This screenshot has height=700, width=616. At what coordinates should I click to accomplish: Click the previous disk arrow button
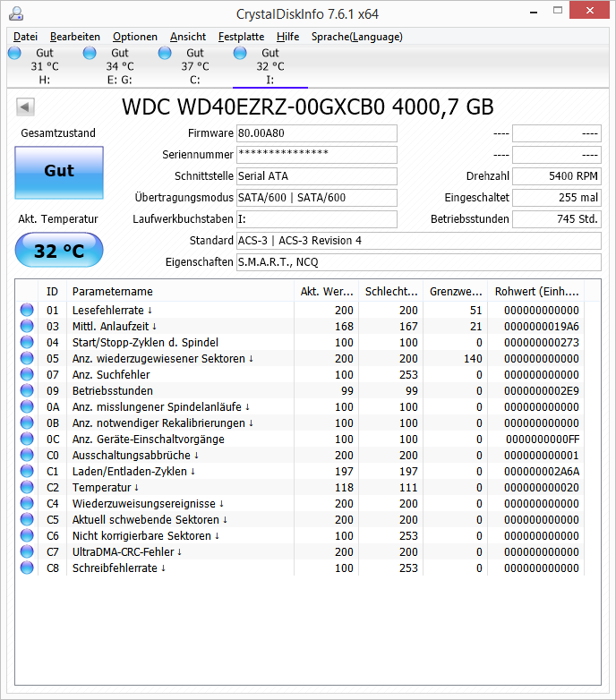pyautogui.click(x=25, y=107)
